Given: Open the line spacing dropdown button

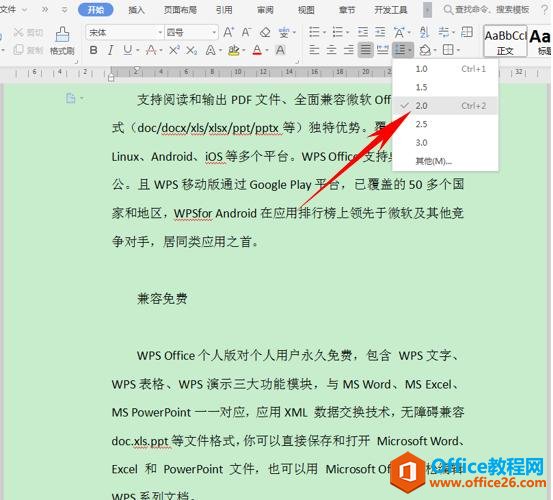Looking at the screenshot, I should [402, 50].
